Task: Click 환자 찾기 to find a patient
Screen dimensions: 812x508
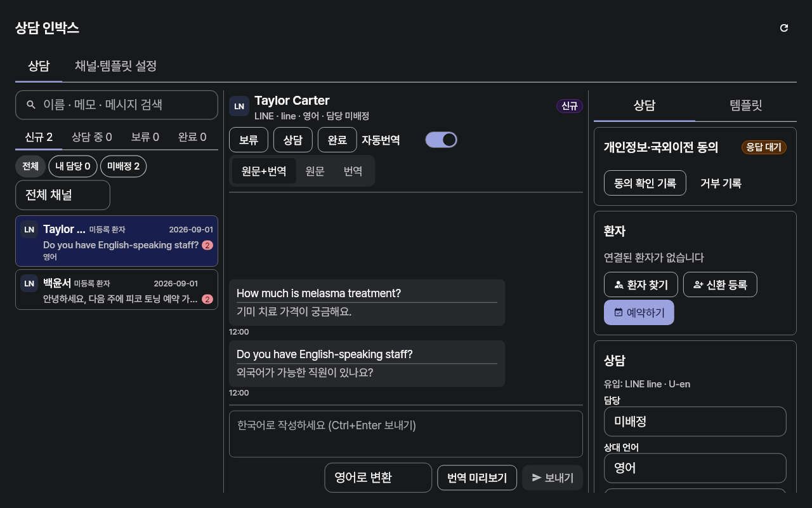Action: pyautogui.click(x=641, y=284)
